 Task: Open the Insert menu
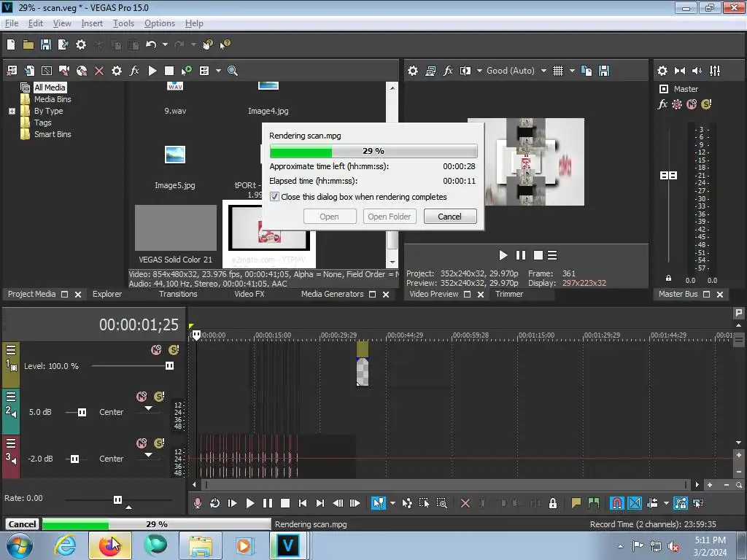click(92, 23)
